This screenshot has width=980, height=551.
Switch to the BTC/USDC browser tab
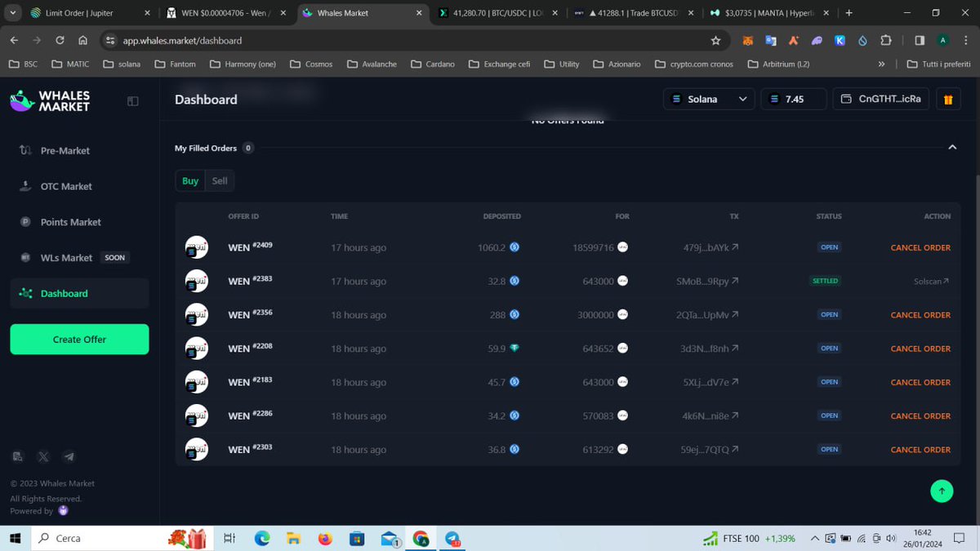click(498, 13)
